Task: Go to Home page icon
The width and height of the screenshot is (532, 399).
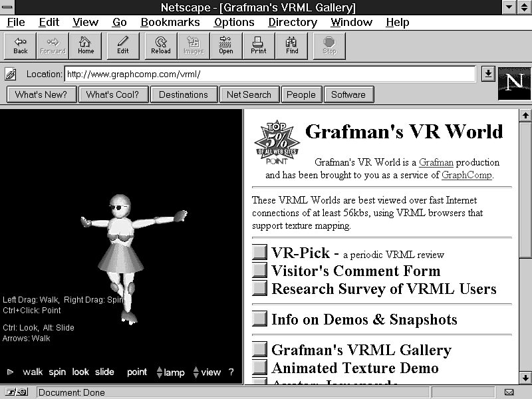Action: tap(85, 45)
